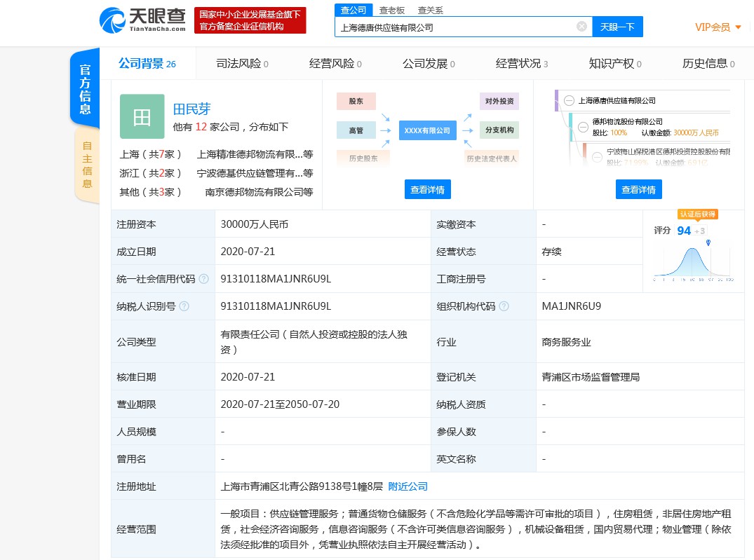Click the 商务服务业 industry value
The image size is (754, 560).
566,342
